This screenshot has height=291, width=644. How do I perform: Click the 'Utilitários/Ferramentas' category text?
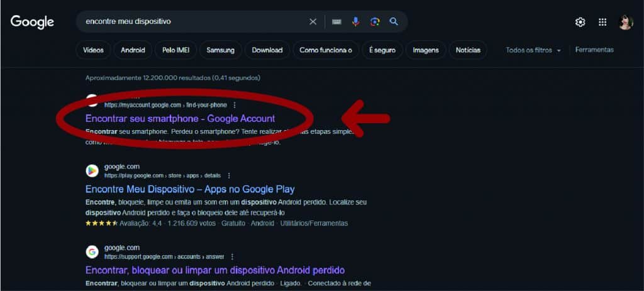click(314, 223)
